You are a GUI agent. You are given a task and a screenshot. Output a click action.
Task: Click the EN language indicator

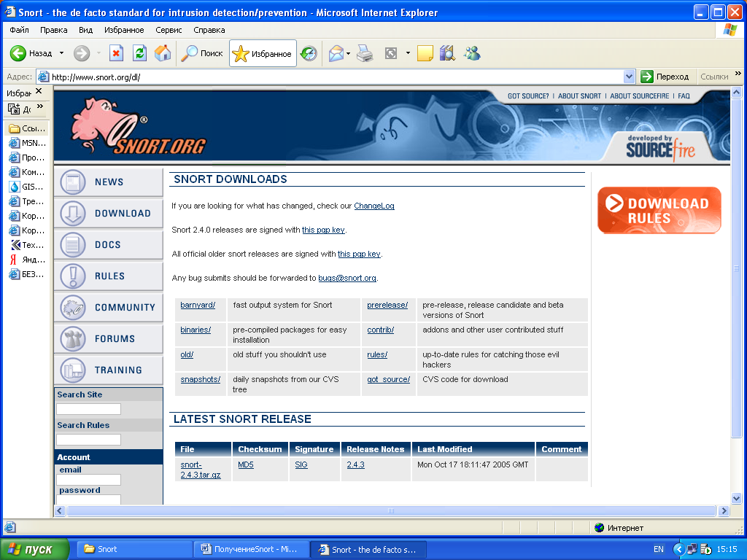point(659,550)
